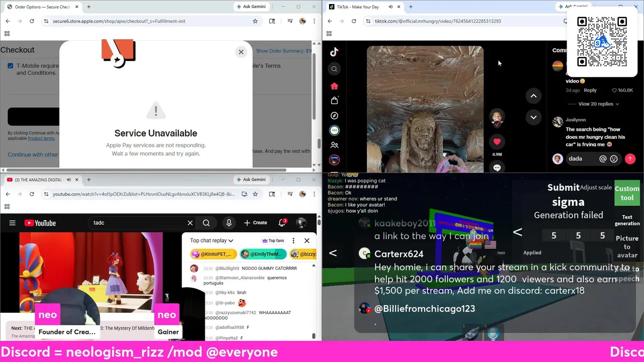The width and height of the screenshot is (644, 362).
Task: Check T-Mobile terms checkbox on Checkout
Action: 11,66
